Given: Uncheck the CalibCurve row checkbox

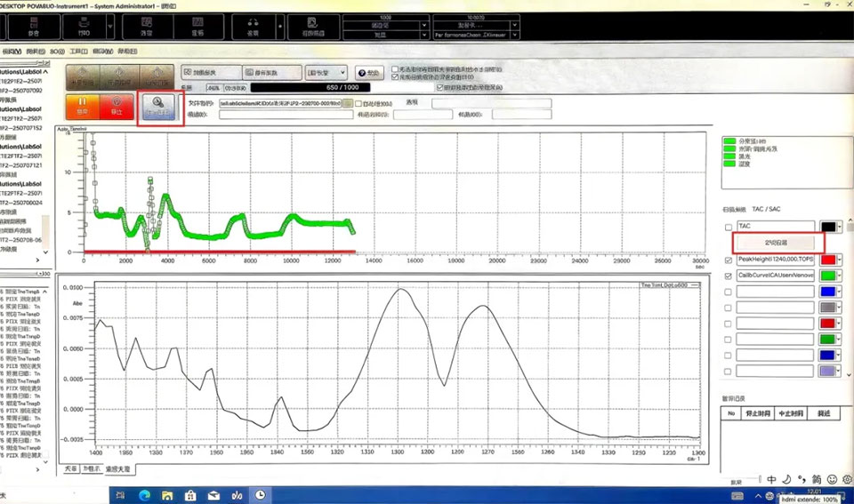Looking at the screenshot, I should click(x=729, y=276).
